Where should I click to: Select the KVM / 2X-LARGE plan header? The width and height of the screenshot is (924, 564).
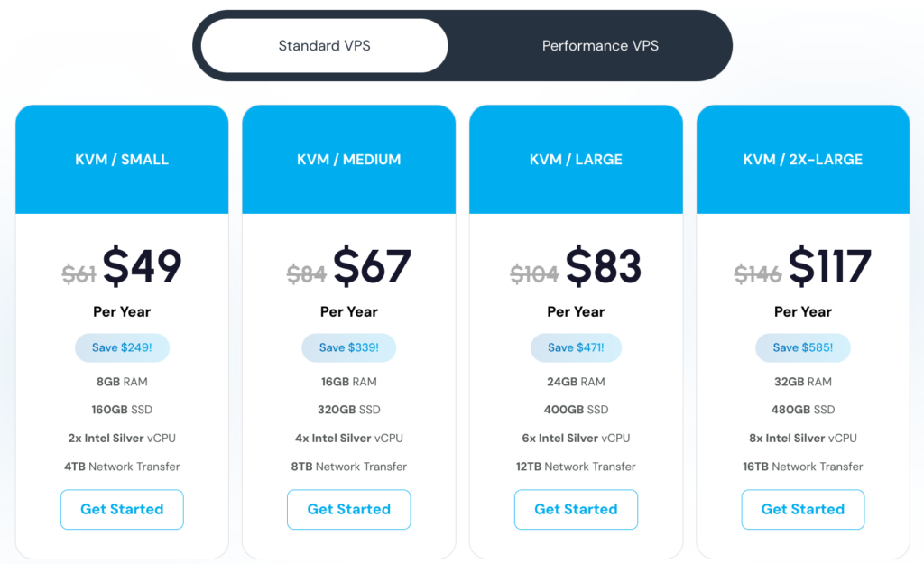[x=802, y=159]
